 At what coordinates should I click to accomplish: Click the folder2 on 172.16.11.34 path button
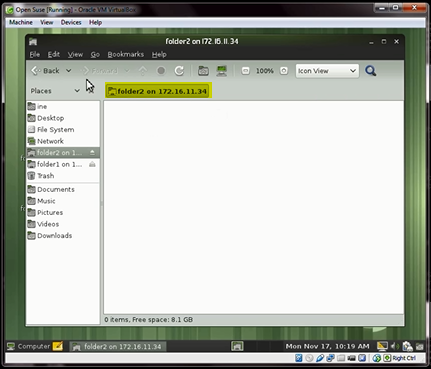(158, 91)
